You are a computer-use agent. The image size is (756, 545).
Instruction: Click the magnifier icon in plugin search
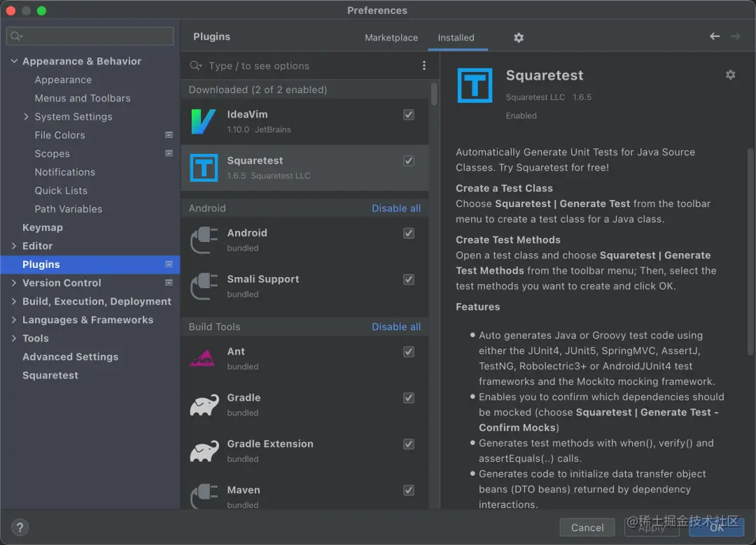[195, 66]
